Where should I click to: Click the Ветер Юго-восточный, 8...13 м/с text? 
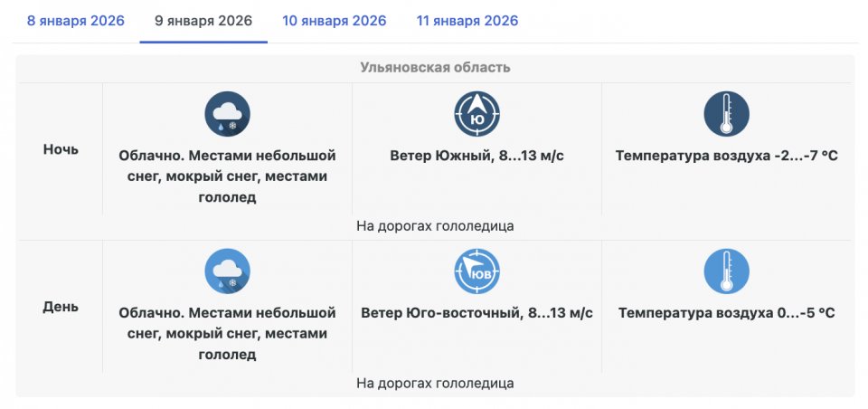(476, 313)
